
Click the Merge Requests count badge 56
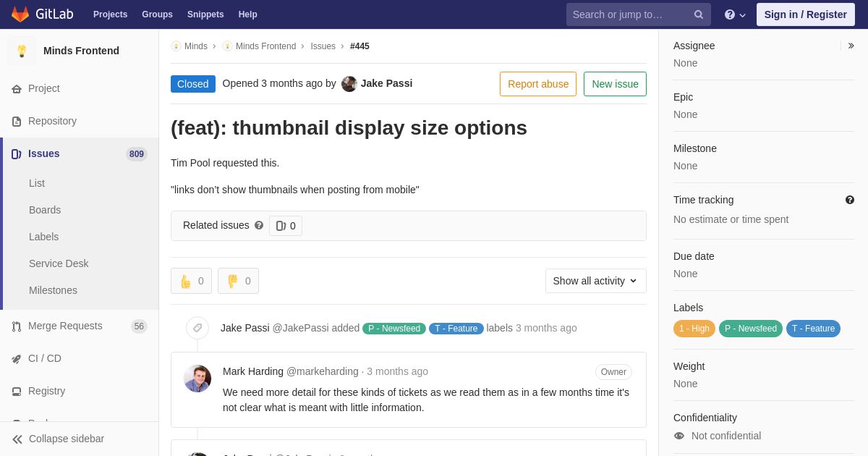click(139, 326)
